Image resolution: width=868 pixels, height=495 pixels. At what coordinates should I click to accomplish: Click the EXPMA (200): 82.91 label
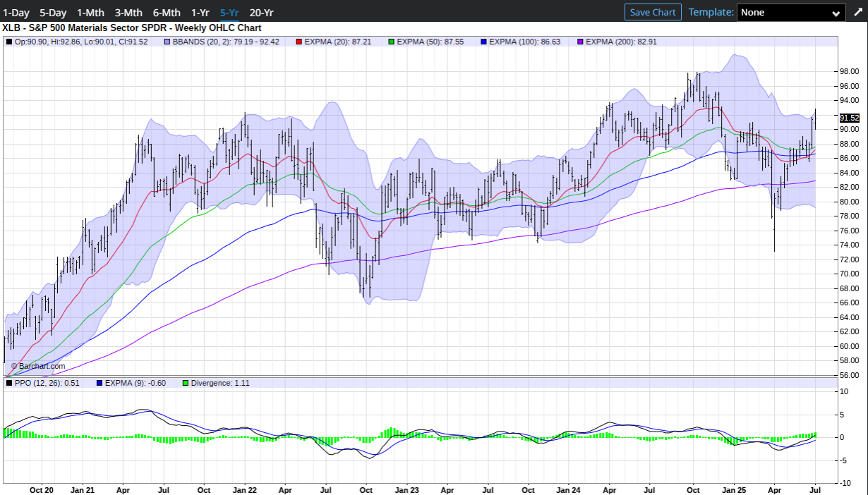pos(622,42)
